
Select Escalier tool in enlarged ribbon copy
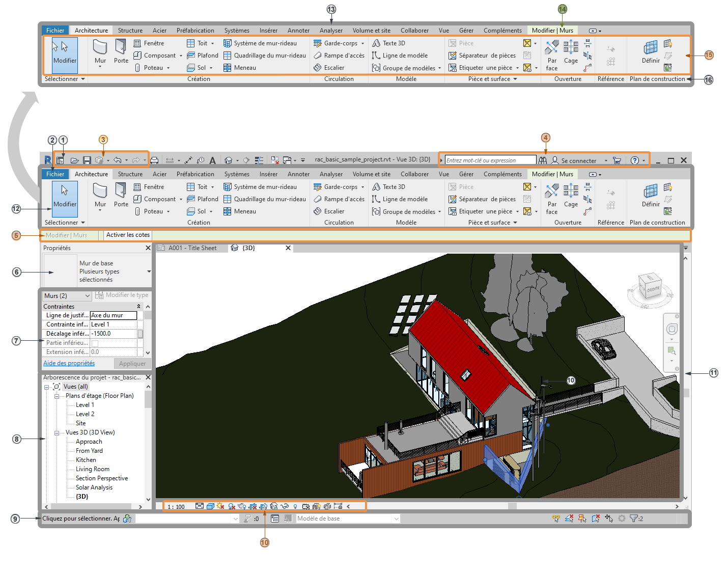[329, 68]
